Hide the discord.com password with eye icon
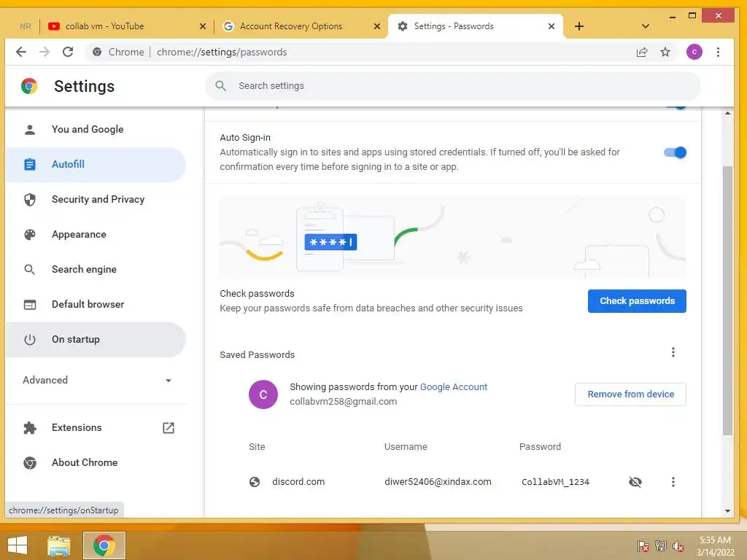The image size is (747, 560). (635, 482)
